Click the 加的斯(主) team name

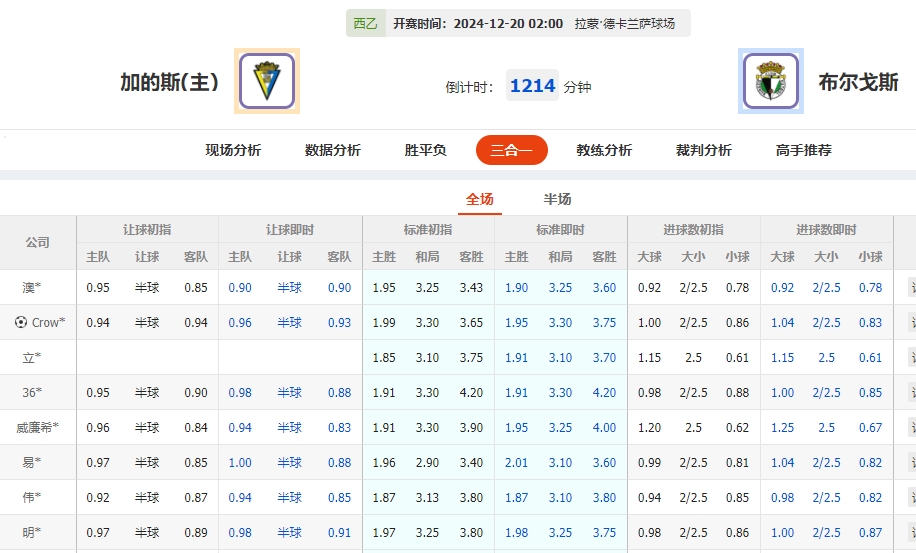click(x=169, y=83)
